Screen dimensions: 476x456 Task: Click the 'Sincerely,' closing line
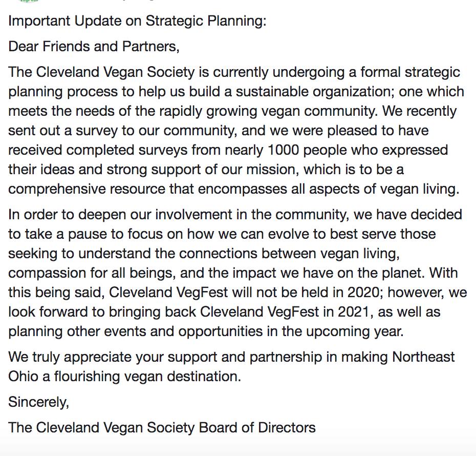click(38, 402)
